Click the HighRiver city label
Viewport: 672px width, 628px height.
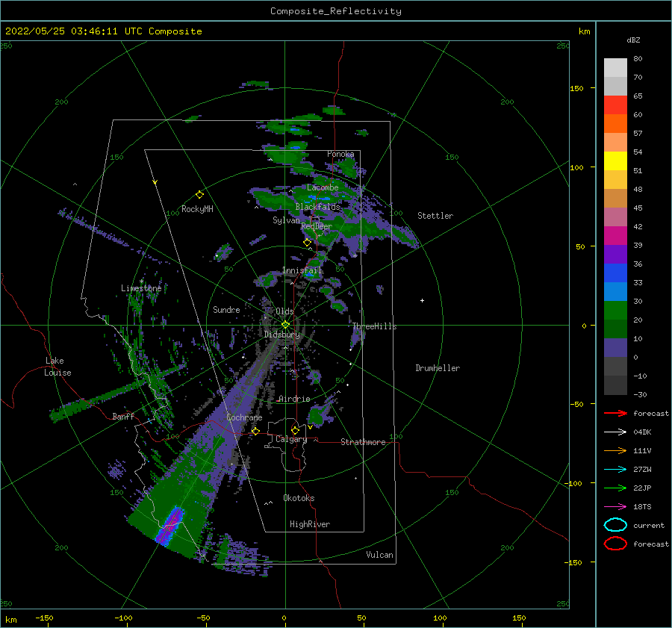point(310,524)
